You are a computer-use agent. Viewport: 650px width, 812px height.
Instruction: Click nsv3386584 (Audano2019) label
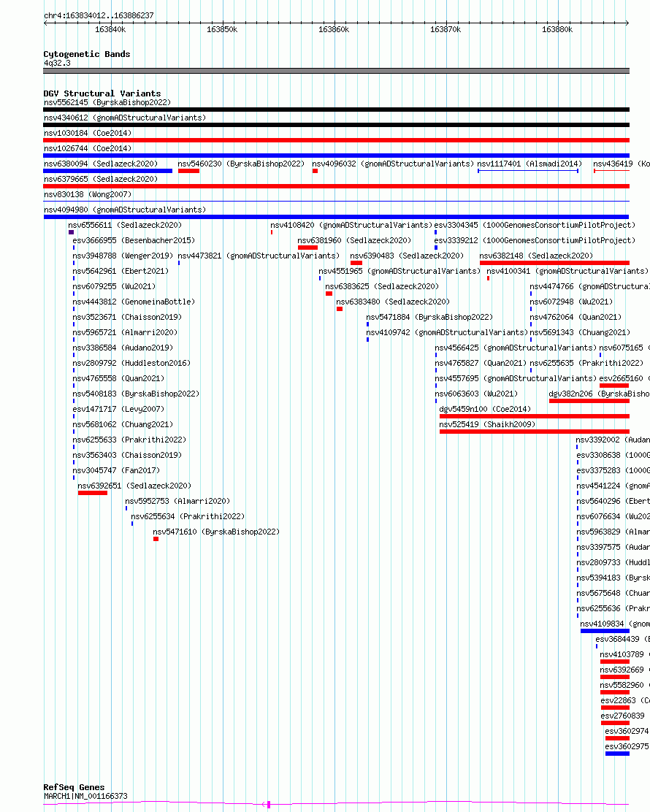click(123, 348)
